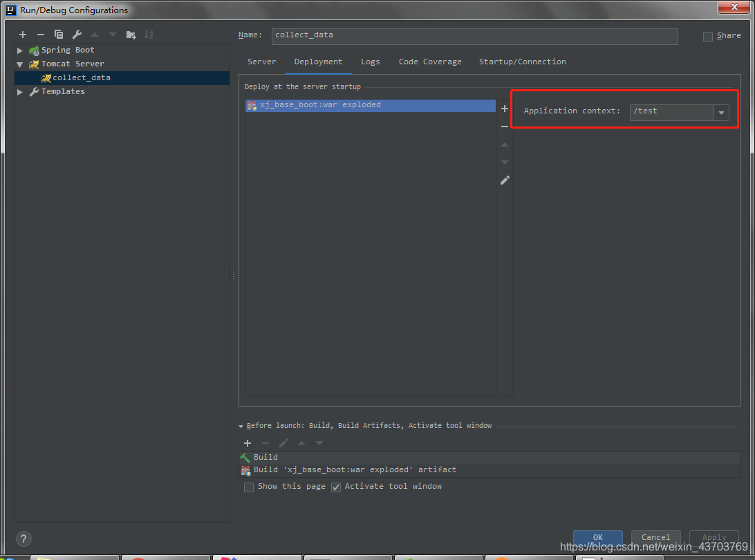755x560 pixels.
Task: Expand the Templates tree node
Action: pyautogui.click(x=19, y=91)
